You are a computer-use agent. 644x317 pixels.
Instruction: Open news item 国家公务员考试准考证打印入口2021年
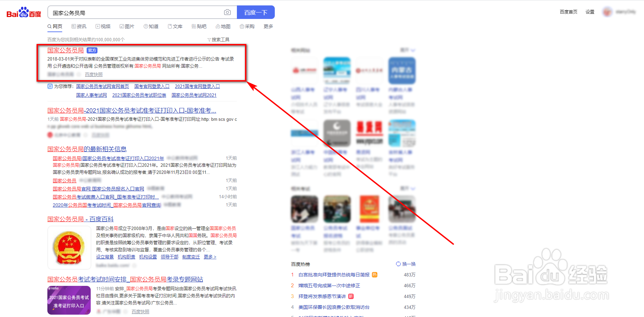[x=108, y=158]
